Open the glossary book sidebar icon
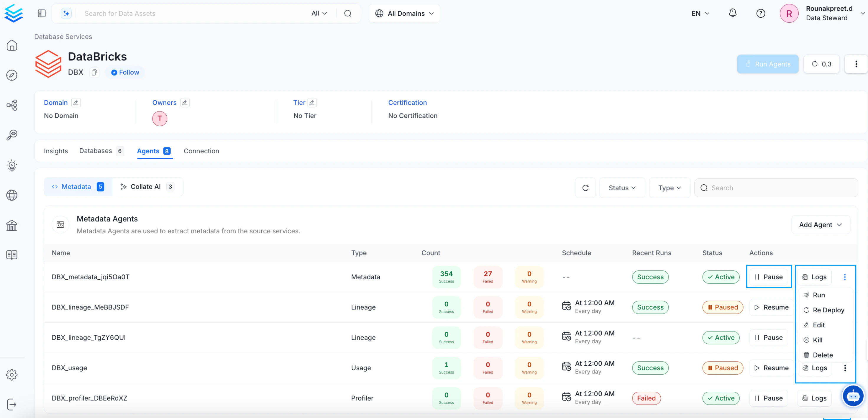Image resolution: width=868 pixels, height=420 pixels. tap(12, 255)
